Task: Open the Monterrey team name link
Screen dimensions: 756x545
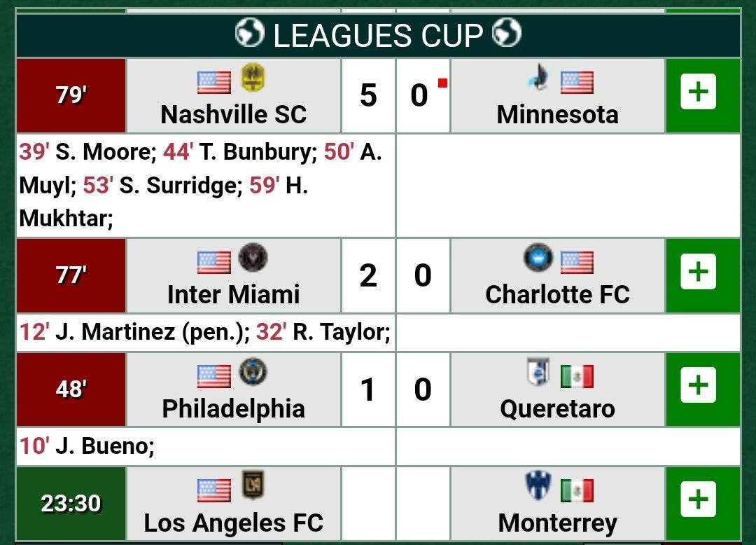Action: (x=558, y=523)
